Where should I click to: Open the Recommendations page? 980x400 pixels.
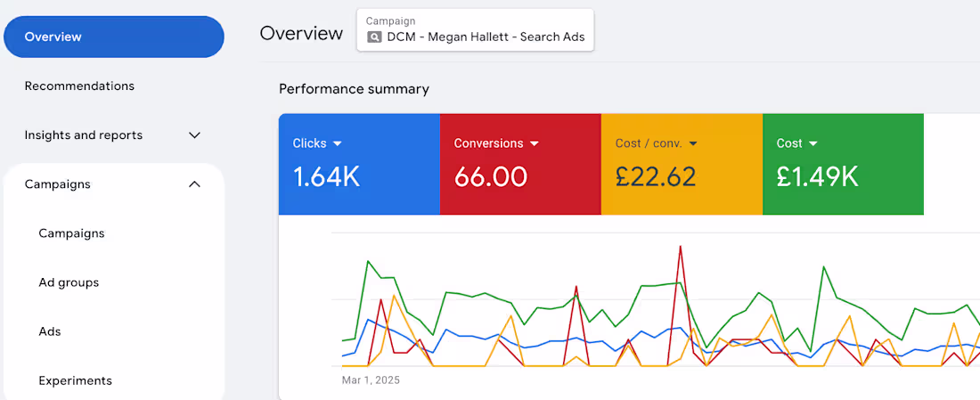pyautogui.click(x=79, y=86)
